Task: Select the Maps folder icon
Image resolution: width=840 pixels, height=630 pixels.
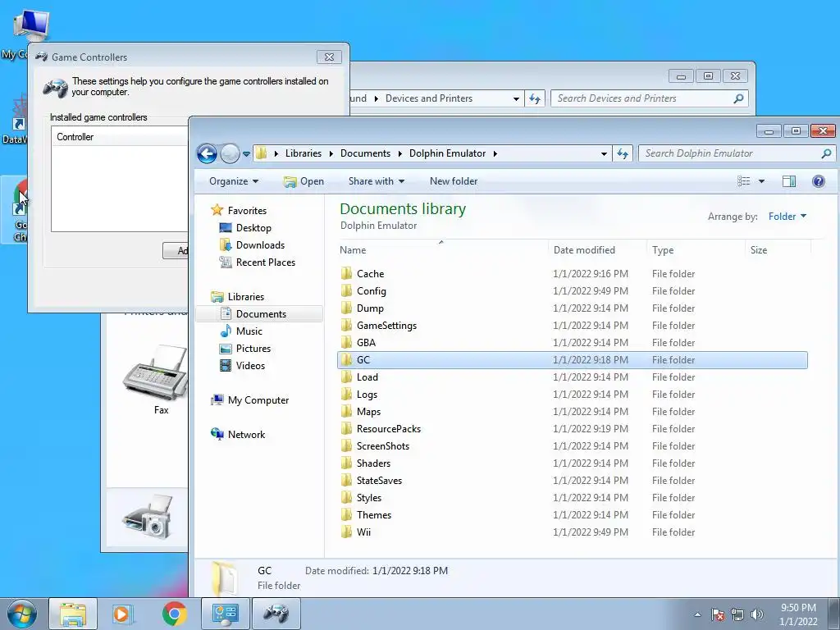Action: coord(347,412)
